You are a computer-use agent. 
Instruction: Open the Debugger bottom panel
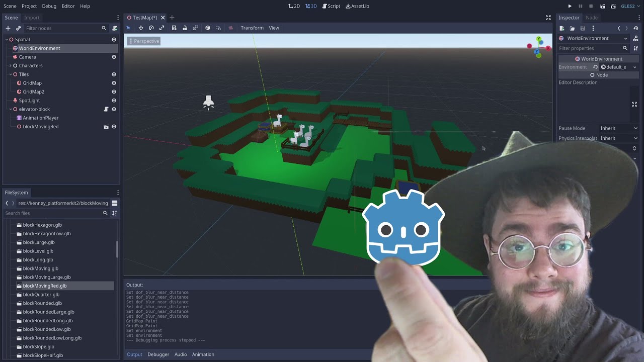[x=158, y=354]
